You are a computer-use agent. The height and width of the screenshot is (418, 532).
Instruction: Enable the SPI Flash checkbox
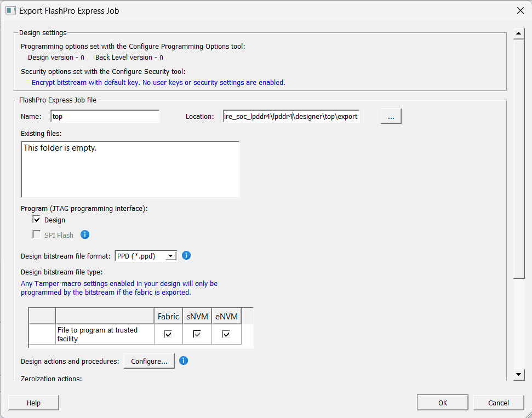(37, 234)
